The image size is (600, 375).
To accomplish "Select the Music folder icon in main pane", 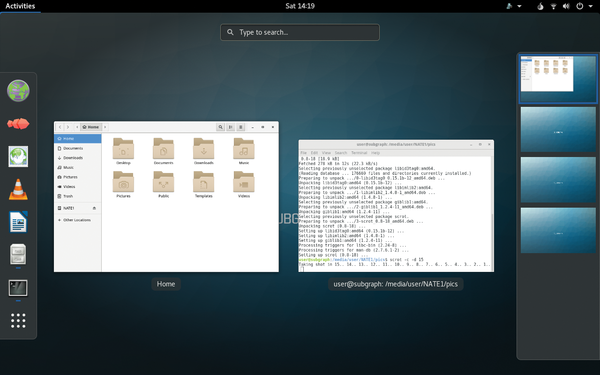I will tap(244, 148).
